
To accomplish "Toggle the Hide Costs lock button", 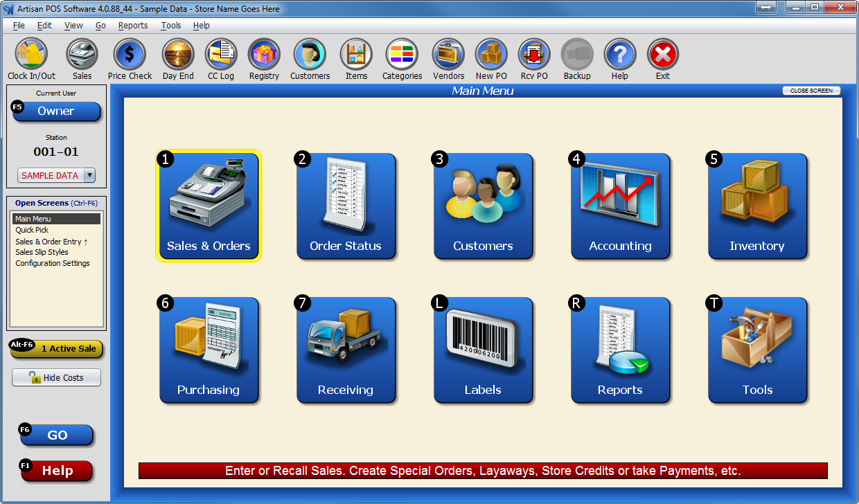I will [x=56, y=377].
